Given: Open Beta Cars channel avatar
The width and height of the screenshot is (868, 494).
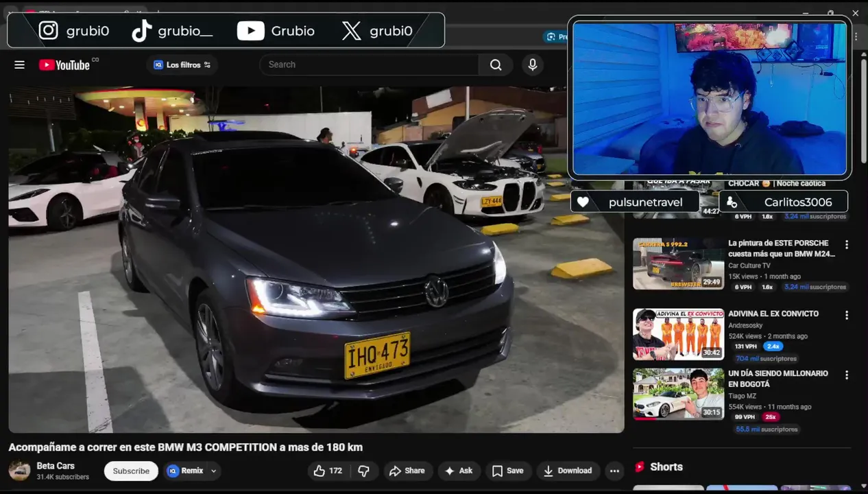Looking at the screenshot, I should point(19,471).
